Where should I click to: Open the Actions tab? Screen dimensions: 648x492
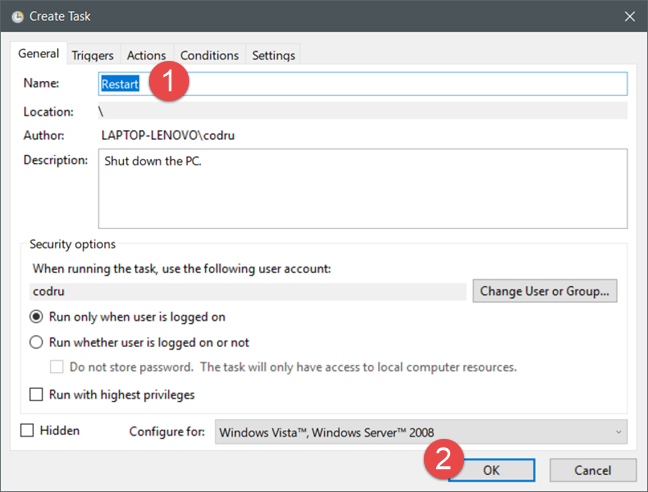coord(146,55)
